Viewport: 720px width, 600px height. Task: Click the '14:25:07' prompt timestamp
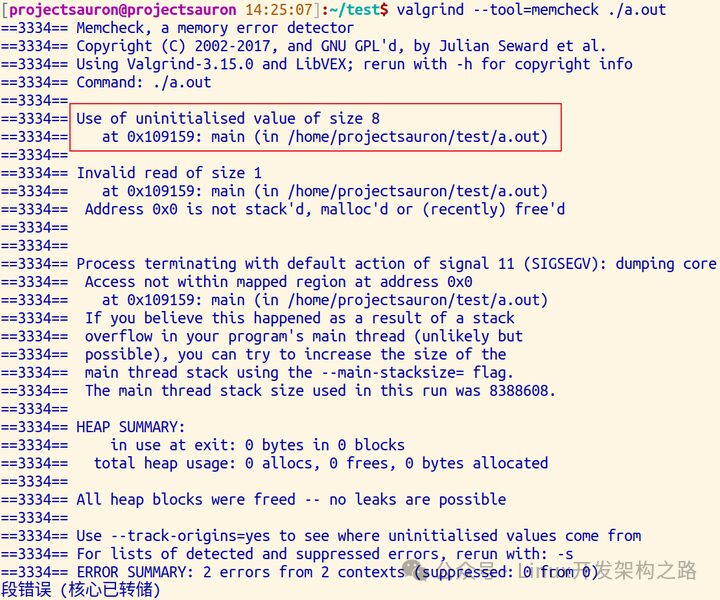click(x=279, y=10)
